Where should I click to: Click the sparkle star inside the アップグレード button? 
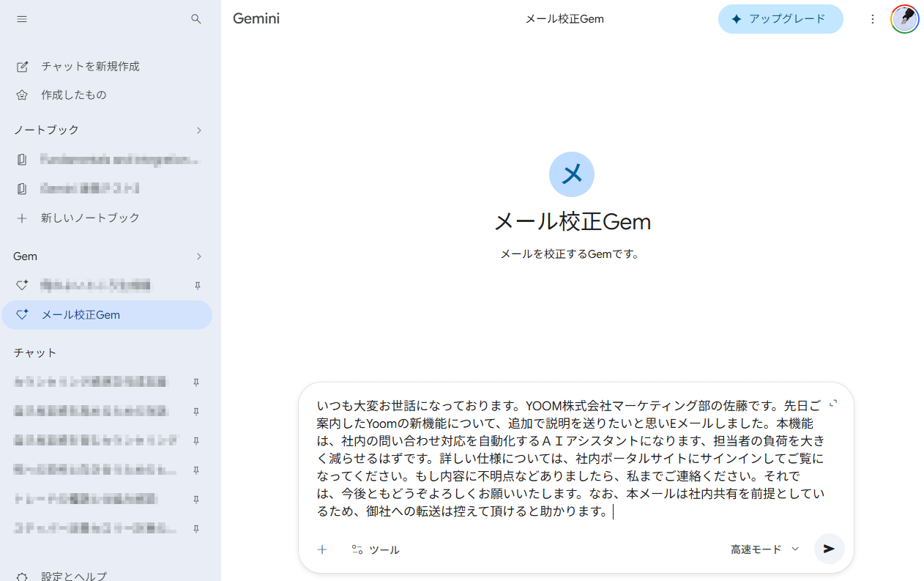[x=737, y=19]
